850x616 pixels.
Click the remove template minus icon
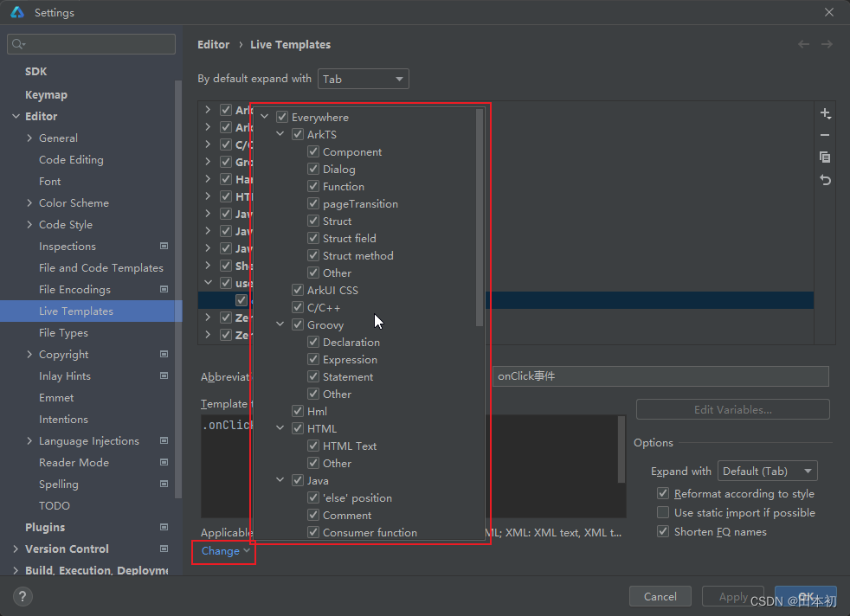click(x=825, y=135)
